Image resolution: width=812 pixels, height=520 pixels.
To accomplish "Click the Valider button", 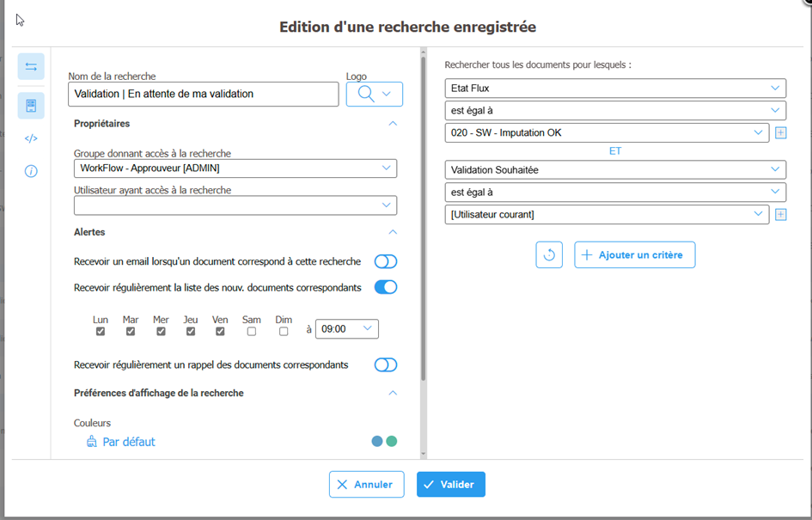I will pos(451,485).
